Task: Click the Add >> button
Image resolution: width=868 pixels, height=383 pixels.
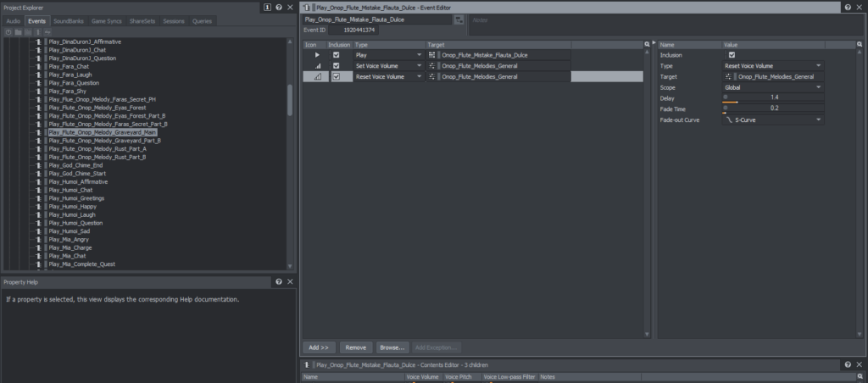Action: pos(319,347)
